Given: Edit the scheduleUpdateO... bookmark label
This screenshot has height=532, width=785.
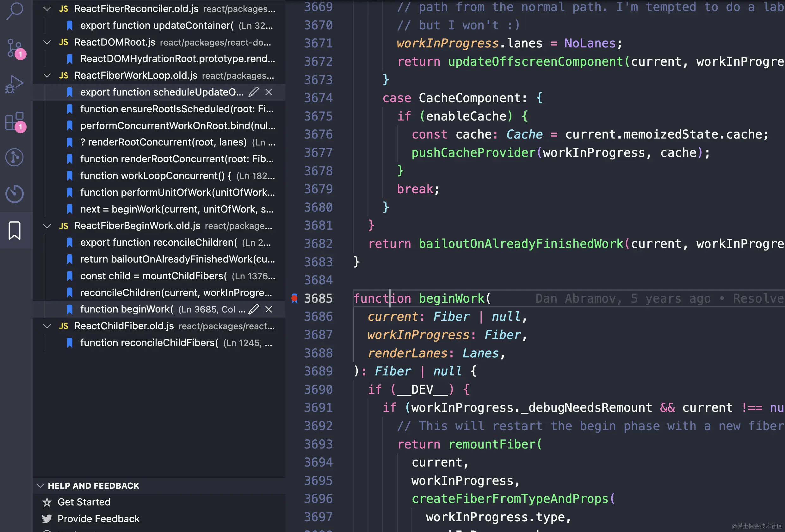Looking at the screenshot, I should [x=253, y=92].
